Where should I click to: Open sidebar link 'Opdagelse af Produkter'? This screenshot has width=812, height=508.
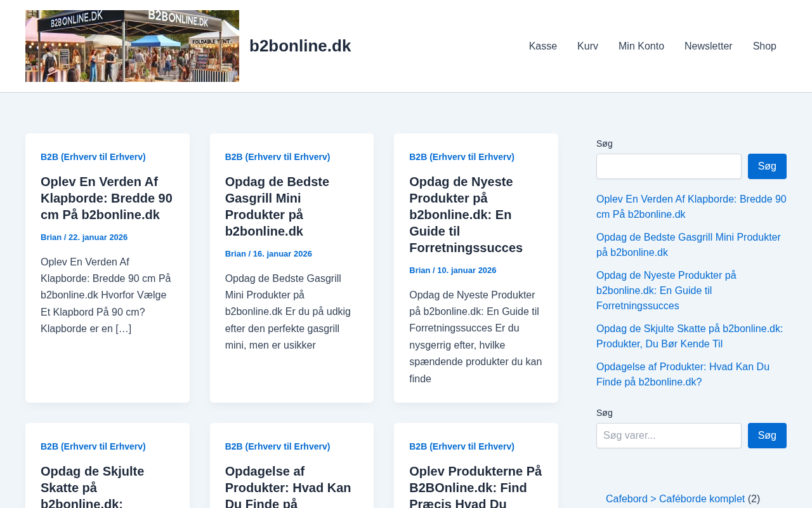(683, 375)
